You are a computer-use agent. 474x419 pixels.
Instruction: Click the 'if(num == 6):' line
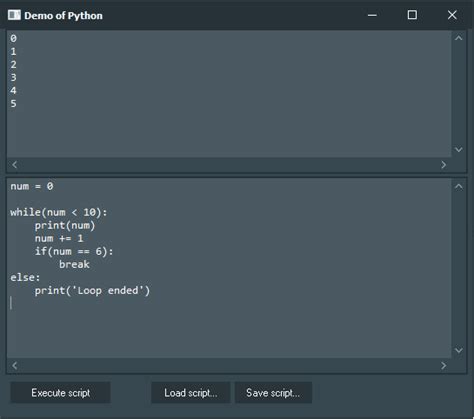click(74, 251)
